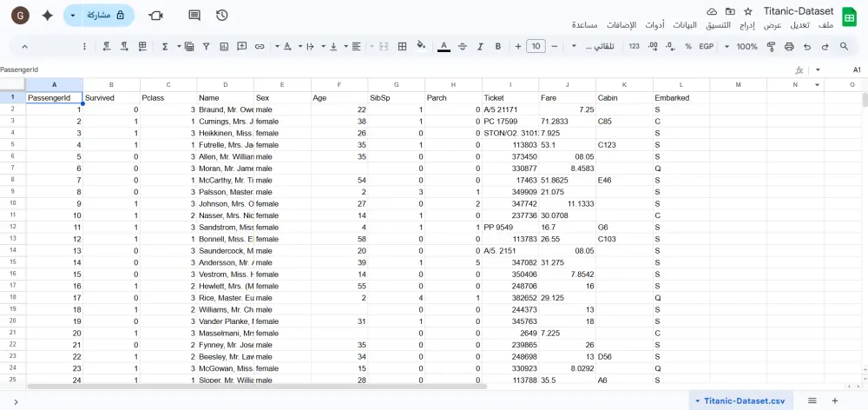Insert a link with the chain icon
This screenshot has width=868, height=410.
click(x=259, y=47)
